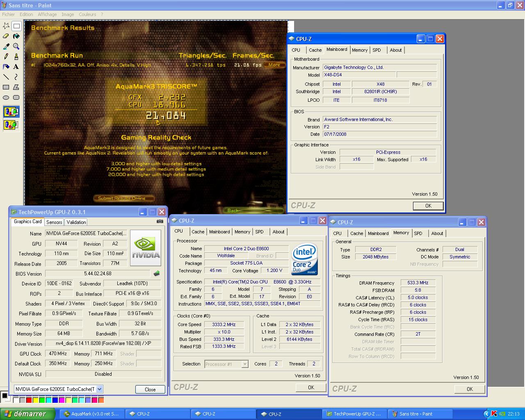Click the Close button in GPU-Z
Screen dimensions: 525x420
tap(150, 389)
